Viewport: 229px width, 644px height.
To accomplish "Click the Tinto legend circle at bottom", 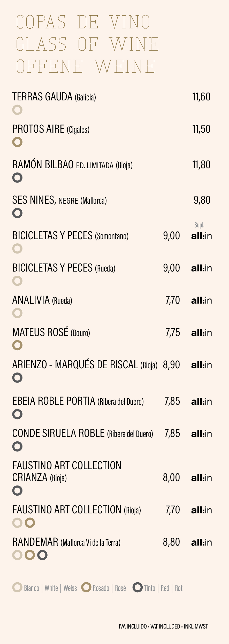I will tap(138, 587).
